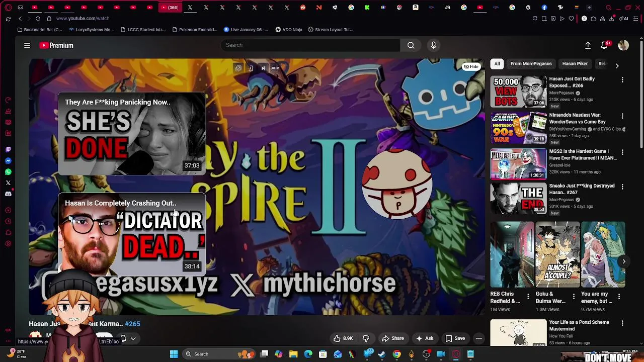Dislike the video
The height and width of the screenshot is (362, 644).
click(366, 338)
